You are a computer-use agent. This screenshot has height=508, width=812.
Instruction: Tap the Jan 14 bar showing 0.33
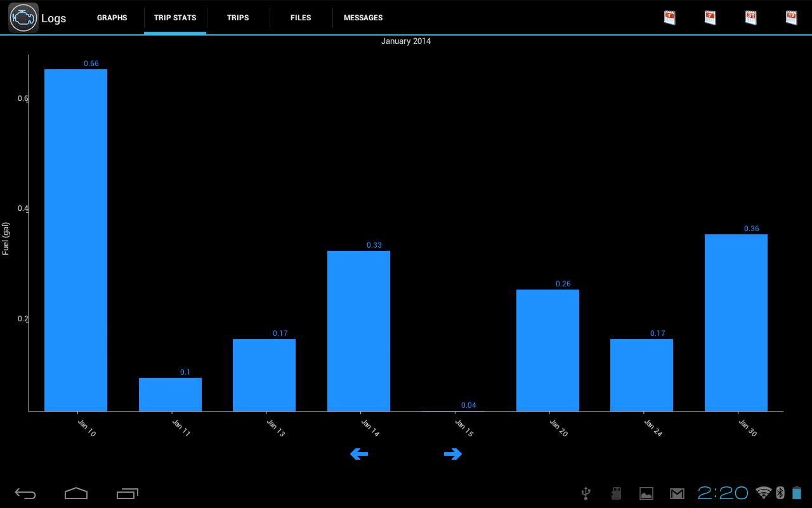[x=358, y=331]
